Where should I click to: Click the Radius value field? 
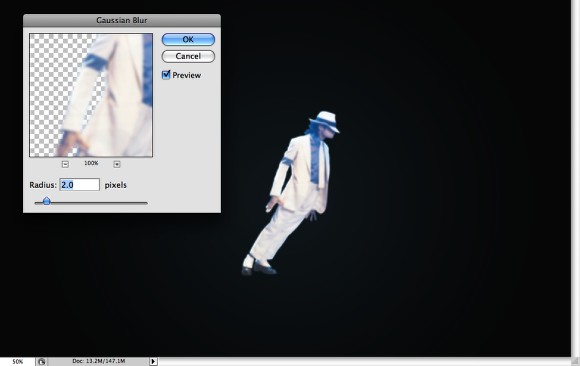tap(80, 185)
